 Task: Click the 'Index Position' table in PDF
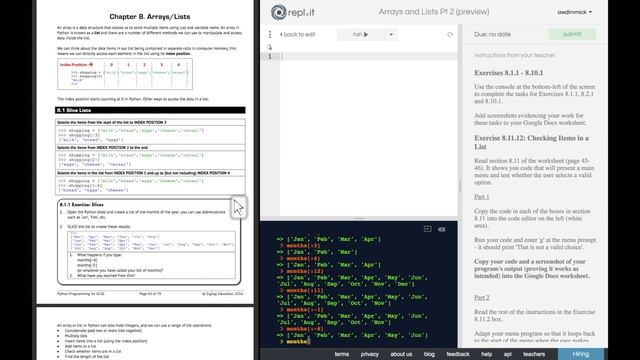point(125,74)
